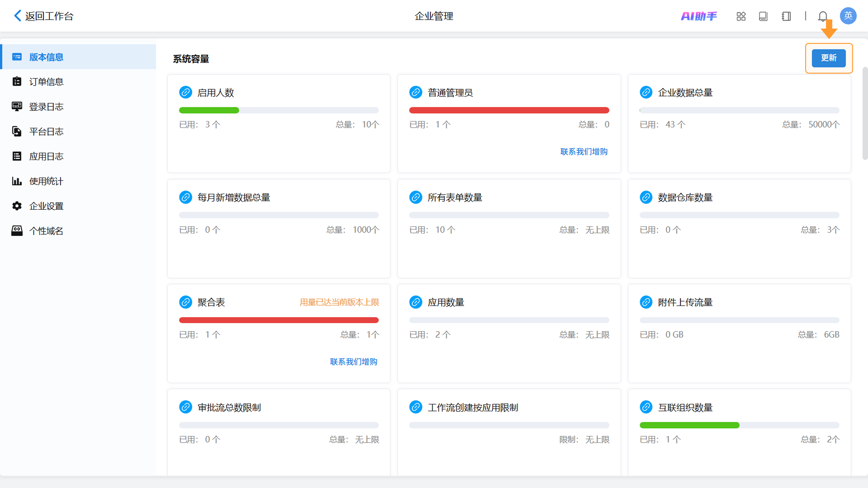Click 总量: 3个 in 数据仓库数量 card

coord(820,230)
